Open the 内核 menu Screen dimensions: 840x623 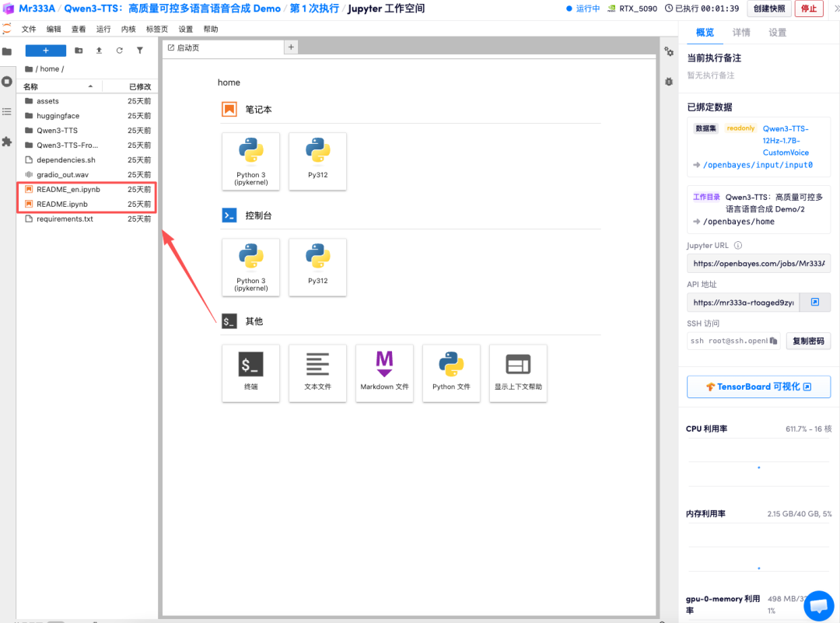[x=128, y=29]
